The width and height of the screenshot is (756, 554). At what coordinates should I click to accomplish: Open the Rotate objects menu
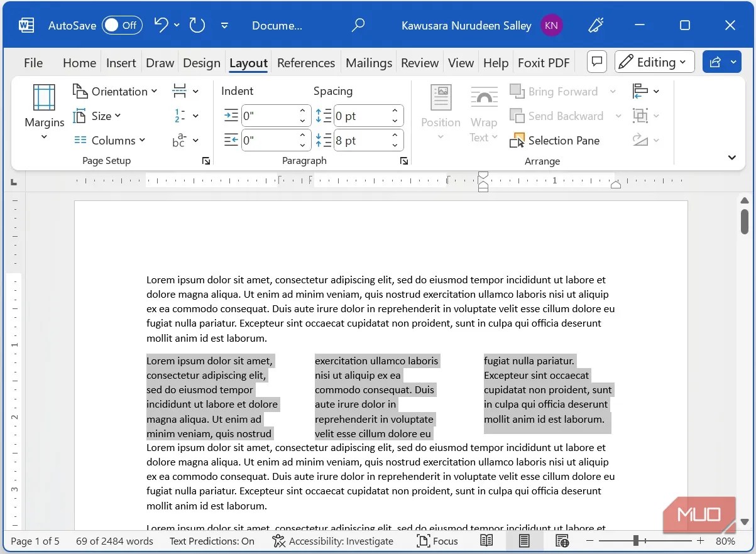[x=646, y=140]
